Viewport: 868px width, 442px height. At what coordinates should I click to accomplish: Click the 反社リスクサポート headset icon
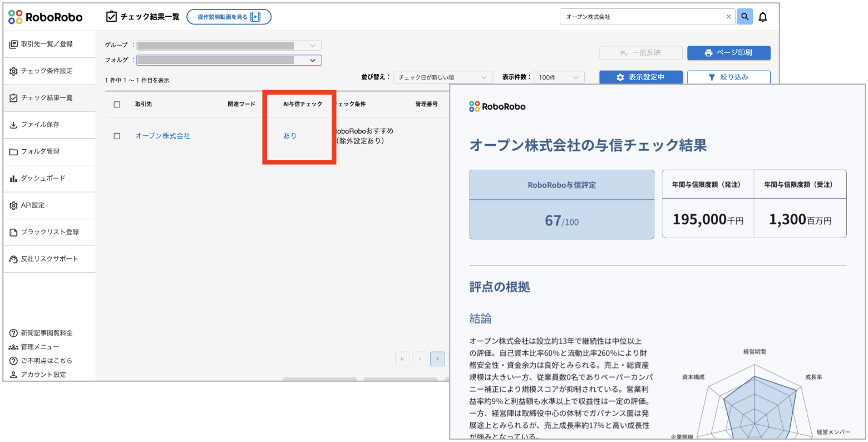tap(13, 259)
